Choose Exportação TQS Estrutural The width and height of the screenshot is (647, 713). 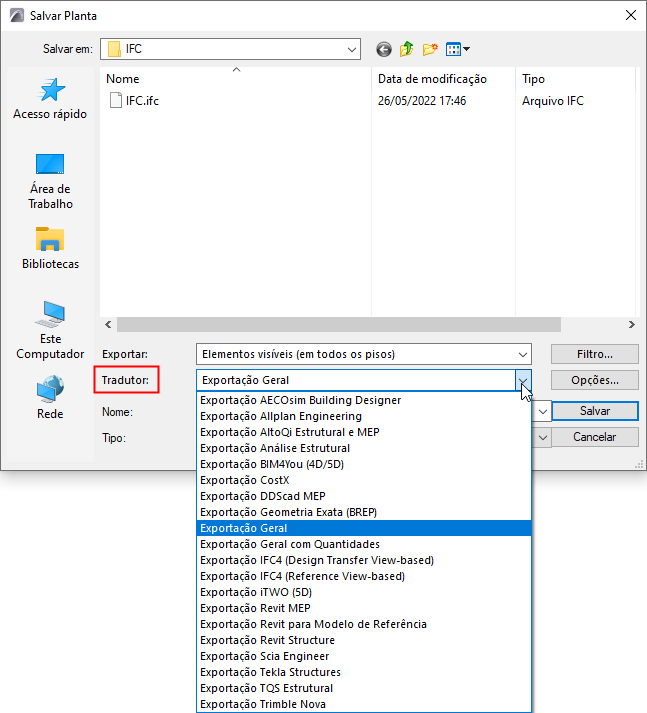(x=364, y=688)
